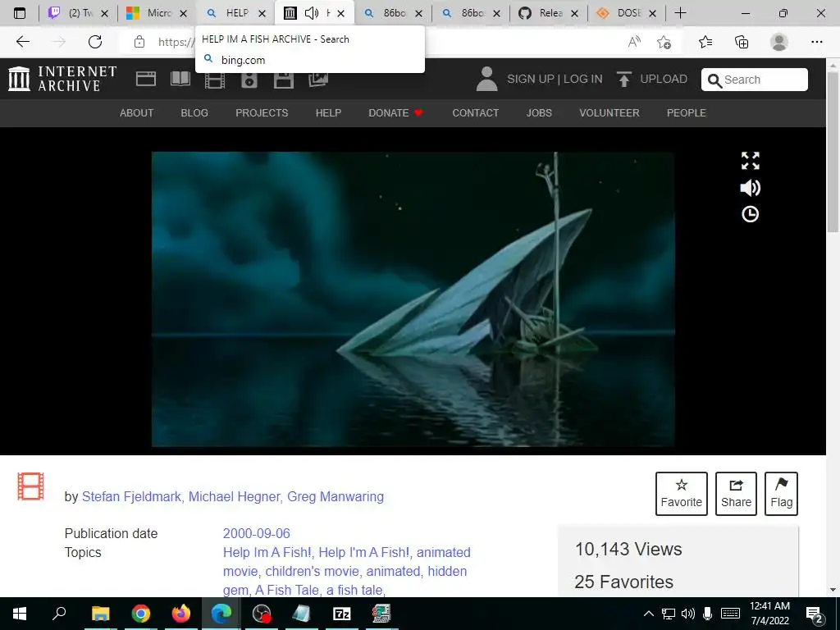
Task: Click the Upload arrow icon
Action: pos(624,80)
